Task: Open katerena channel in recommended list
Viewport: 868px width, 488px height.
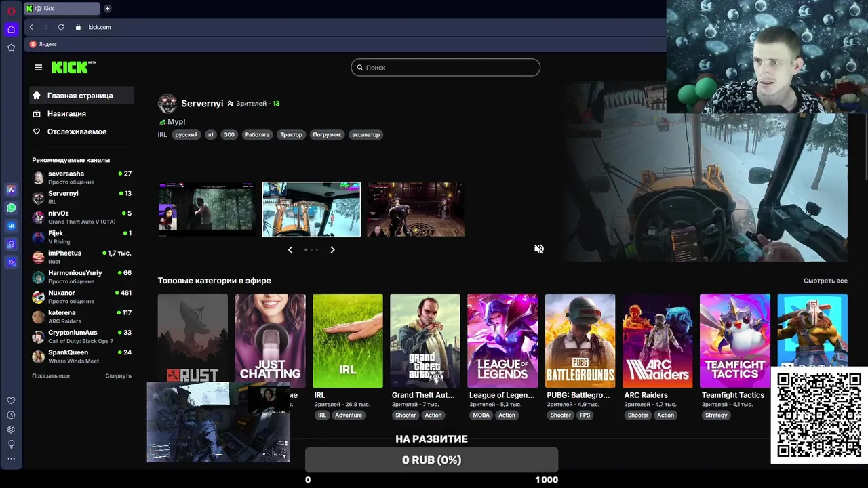Action: coord(81,317)
